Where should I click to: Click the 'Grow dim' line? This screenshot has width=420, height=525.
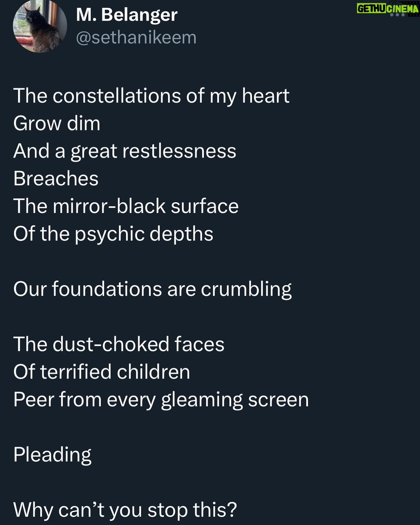click(x=57, y=123)
